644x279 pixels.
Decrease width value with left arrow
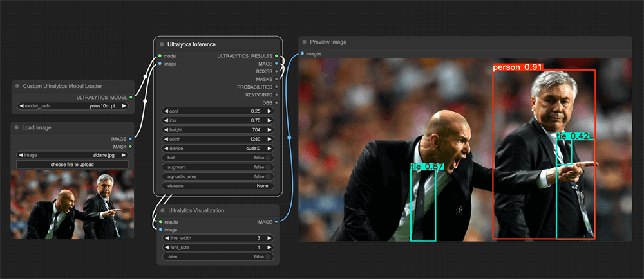pos(166,139)
